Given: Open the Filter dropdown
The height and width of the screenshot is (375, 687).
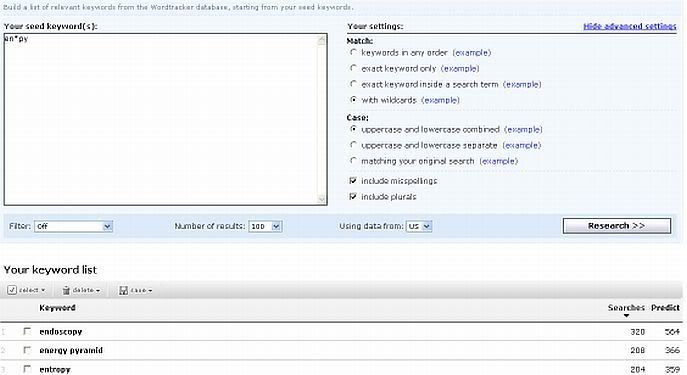Looking at the screenshot, I should [x=74, y=226].
